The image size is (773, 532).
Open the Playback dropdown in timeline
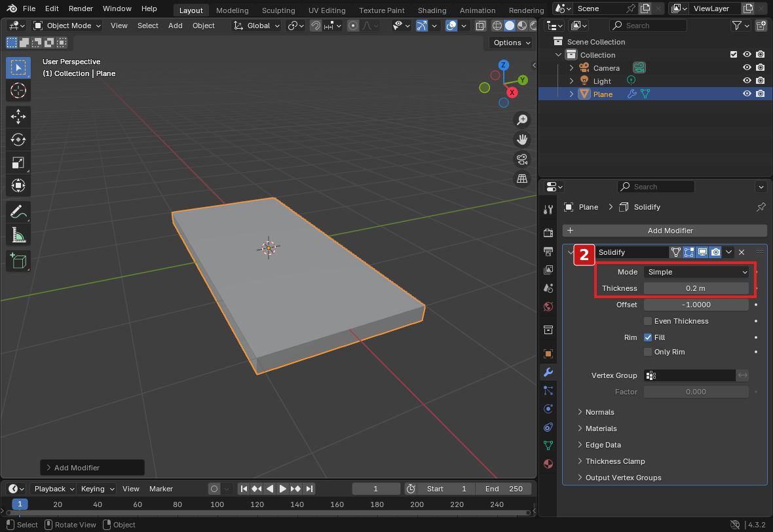pos(53,489)
